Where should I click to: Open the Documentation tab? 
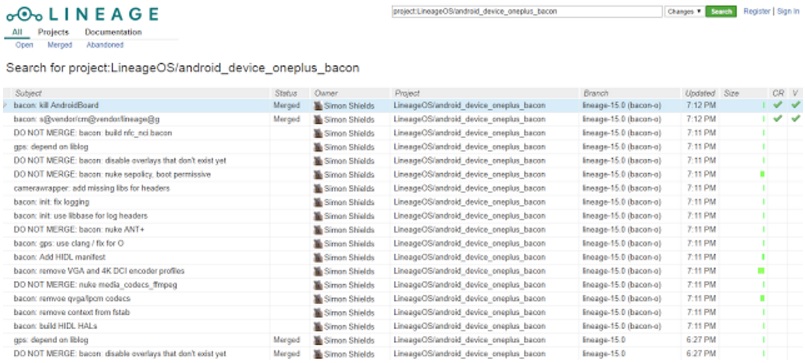pos(113,32)
